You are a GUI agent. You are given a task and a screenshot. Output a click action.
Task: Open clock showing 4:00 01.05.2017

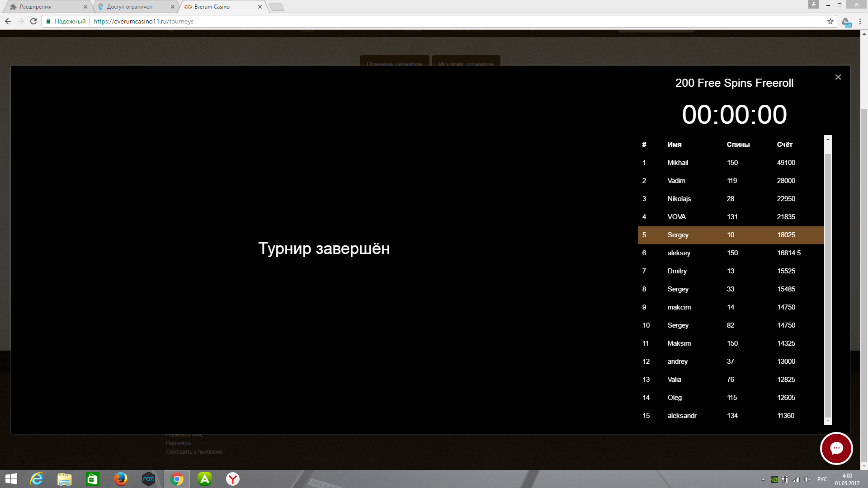847,479
